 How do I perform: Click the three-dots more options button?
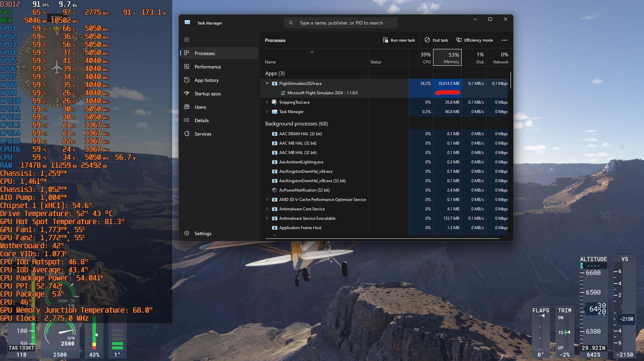tap(504, 40)
